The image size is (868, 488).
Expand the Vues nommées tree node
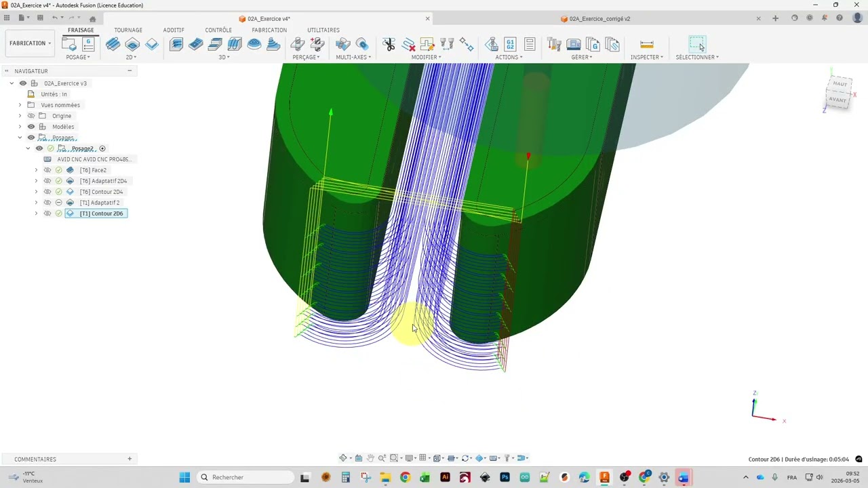tap(20, 105)
